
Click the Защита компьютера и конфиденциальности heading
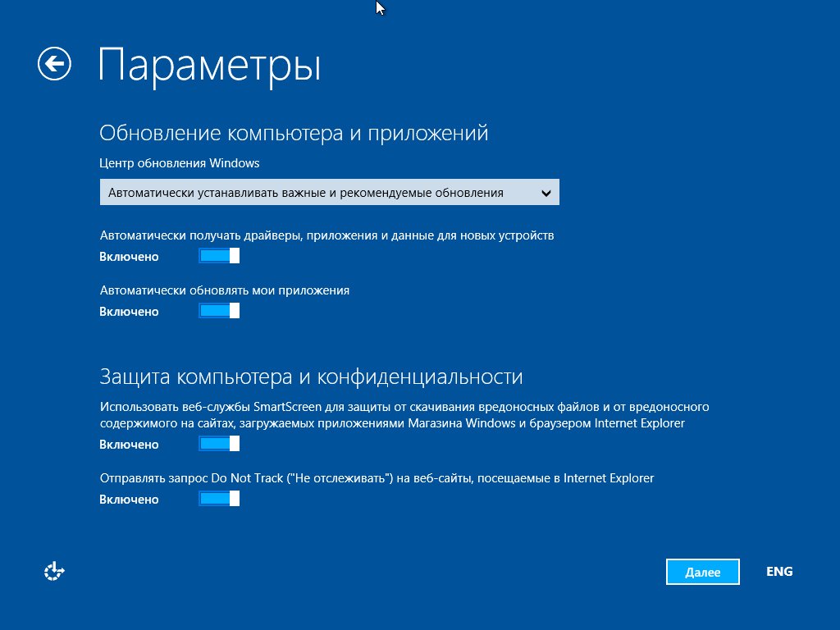click(311, 377)
